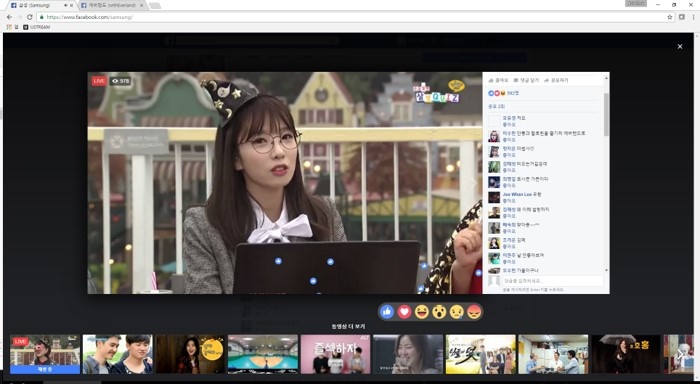Open thumbnail with woman and yellow circle
Viewport: 700px width, 384px height.
click(x=190, y=354)
